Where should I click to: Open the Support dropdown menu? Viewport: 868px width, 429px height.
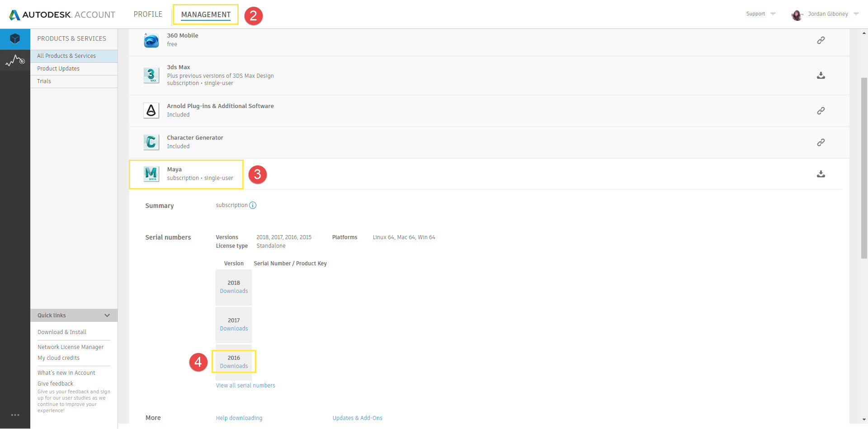pos(760,14)
